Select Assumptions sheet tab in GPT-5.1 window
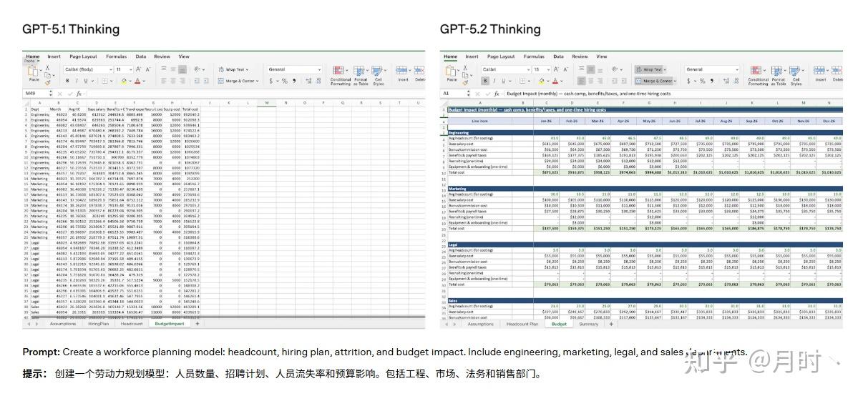 point(63,324)
